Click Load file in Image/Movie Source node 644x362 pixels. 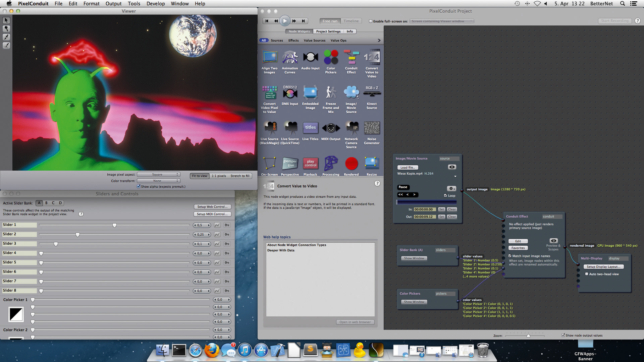408,168
